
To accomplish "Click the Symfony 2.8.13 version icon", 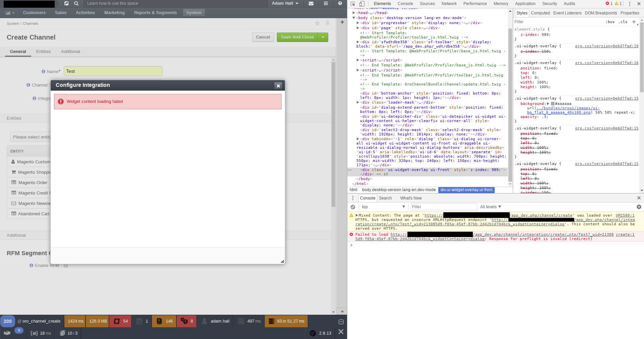I will 313,333.
